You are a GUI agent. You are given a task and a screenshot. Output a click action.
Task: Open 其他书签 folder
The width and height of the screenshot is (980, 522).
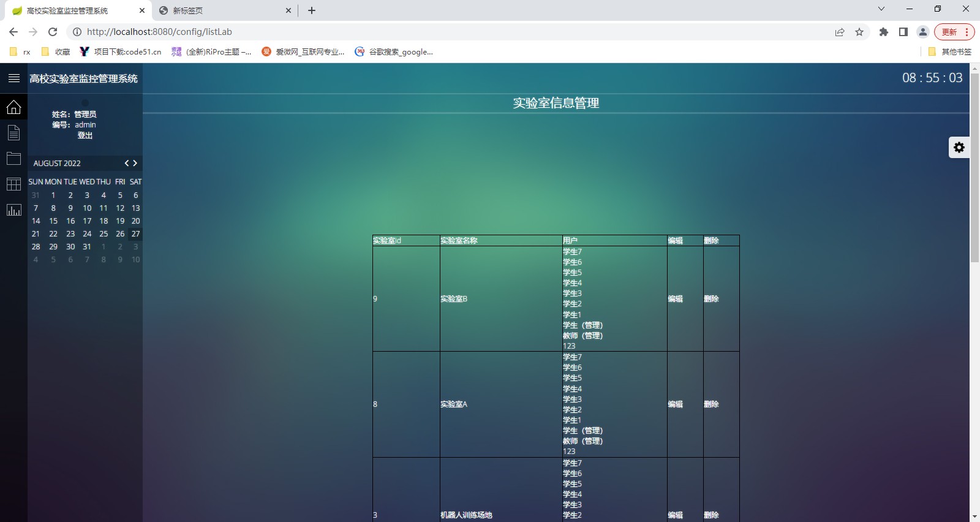click(x=950, y=52)
